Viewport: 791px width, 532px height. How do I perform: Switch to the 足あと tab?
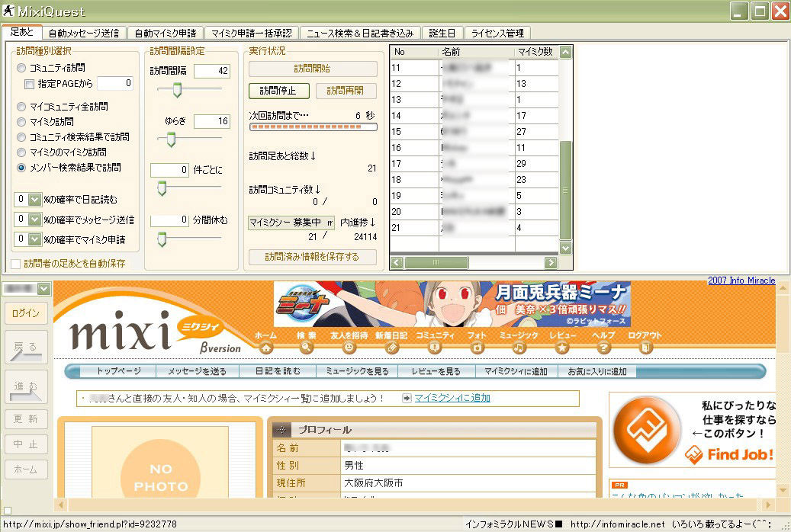(21, 32)
